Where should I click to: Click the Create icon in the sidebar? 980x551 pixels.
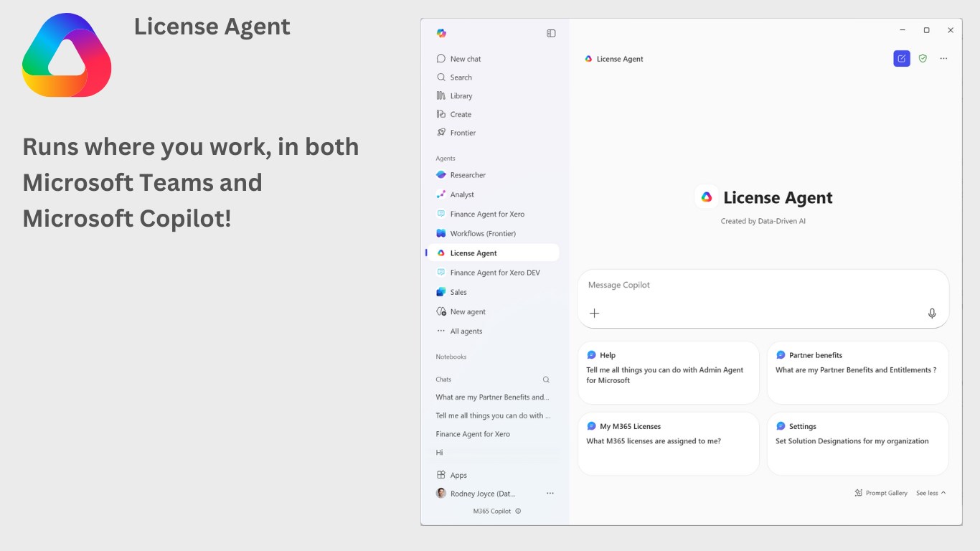click(441, 114)
